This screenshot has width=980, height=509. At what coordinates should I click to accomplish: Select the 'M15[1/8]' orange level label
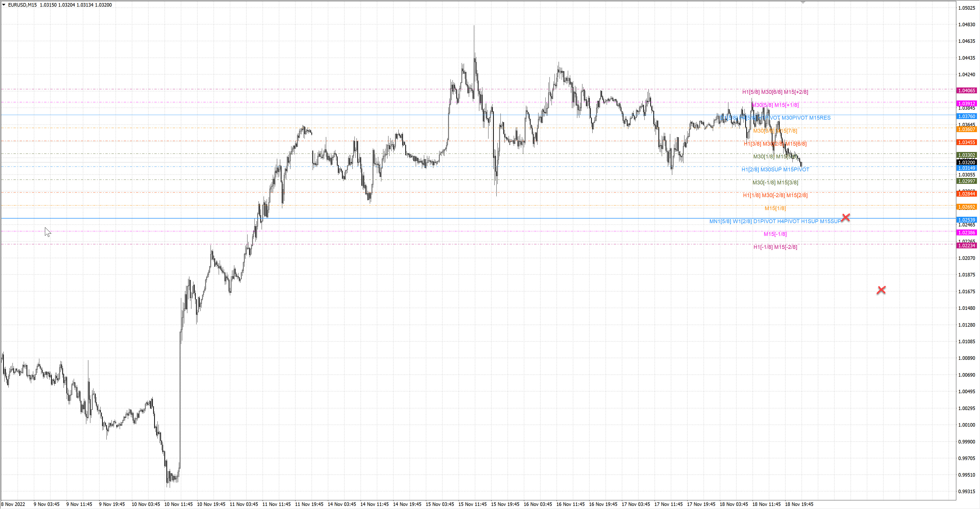(775, 208)
